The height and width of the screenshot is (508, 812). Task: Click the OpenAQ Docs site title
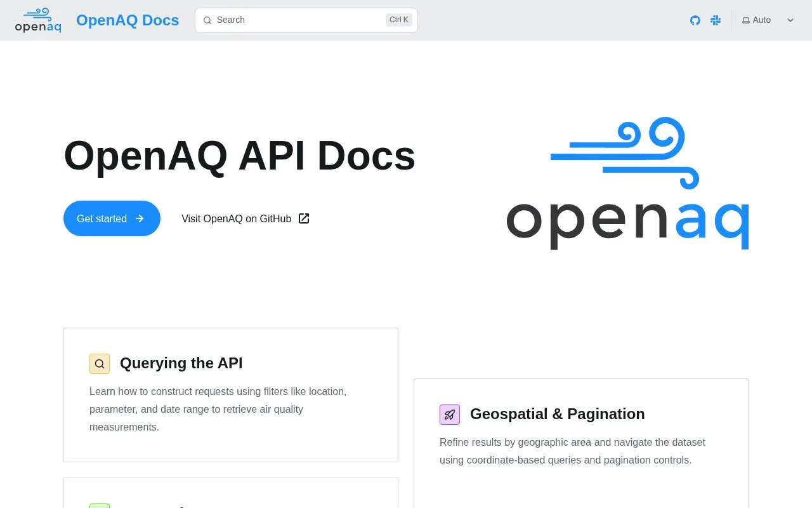(x=128, y=20)
